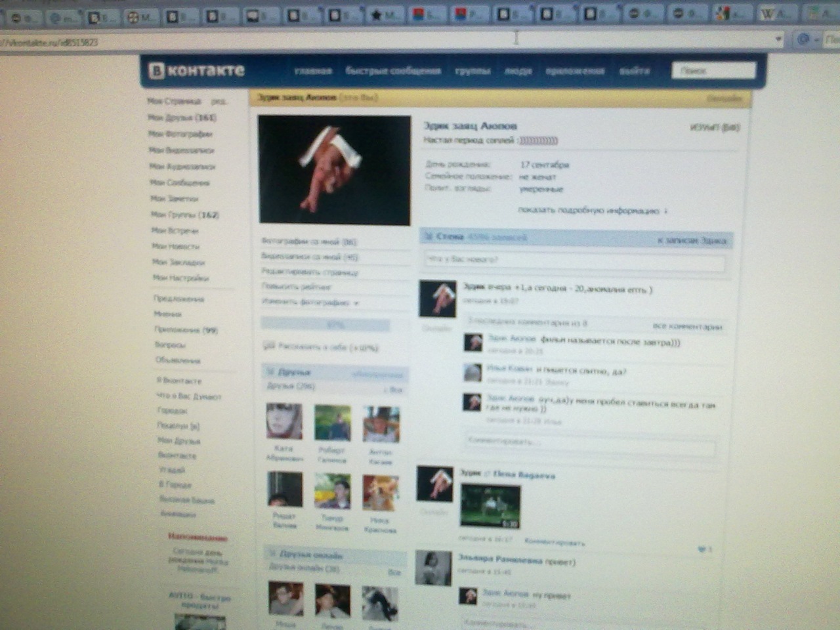The image size is (840, 630).
Task: Open Эльвира's avatar next to her post
Action: [x=433, y=568]
